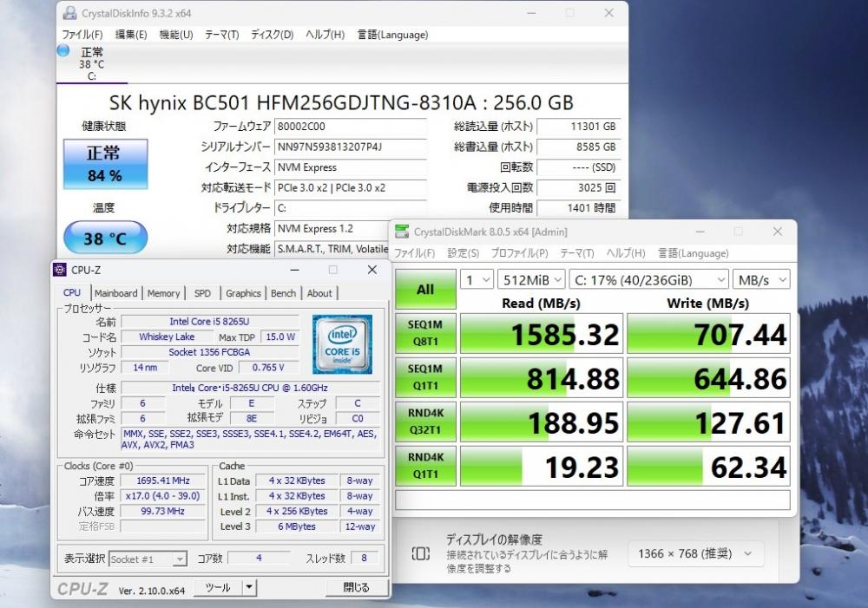The height and width of the screenshot is (608, 868).
Task: Select drive C: tab in CrystalDiskInfo
Action: coord(91,63)
